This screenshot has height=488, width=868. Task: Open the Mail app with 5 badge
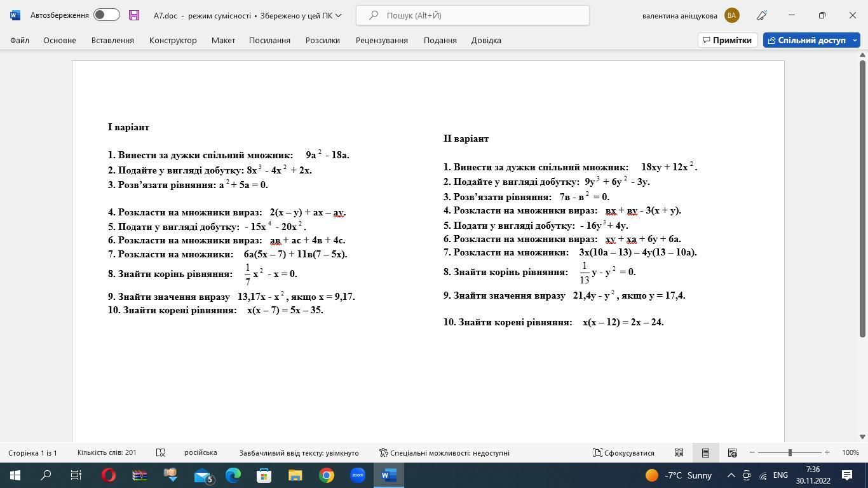pyautogui.click(x=202, y=475)
